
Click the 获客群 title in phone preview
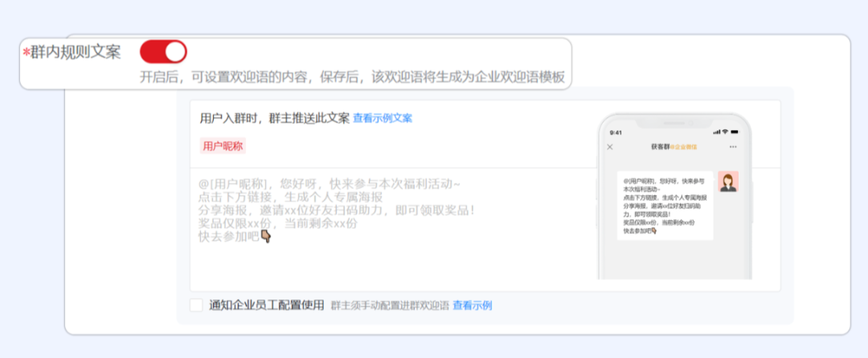click(660, 147)
